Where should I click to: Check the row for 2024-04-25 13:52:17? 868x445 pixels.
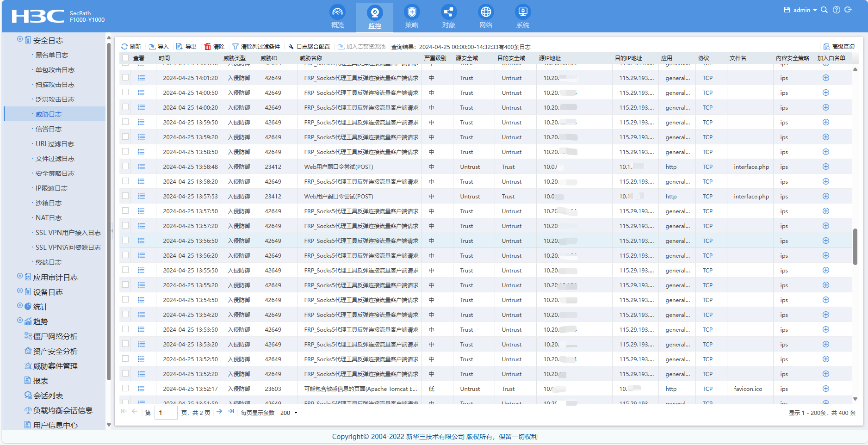coord(125,388)
